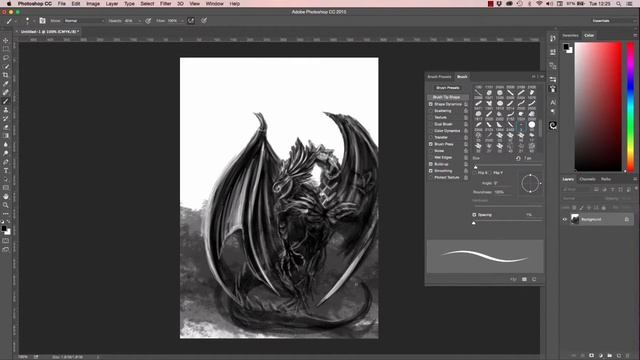
Task: Enable the Color Dynamics checkbox
Action: pyautogui.click(x=431, y=131)
